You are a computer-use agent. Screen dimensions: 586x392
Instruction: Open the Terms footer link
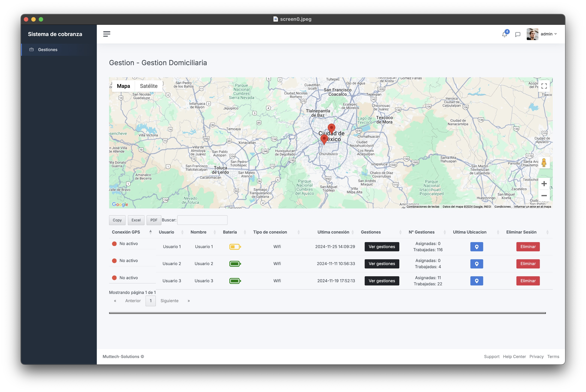tap(553, 356)
